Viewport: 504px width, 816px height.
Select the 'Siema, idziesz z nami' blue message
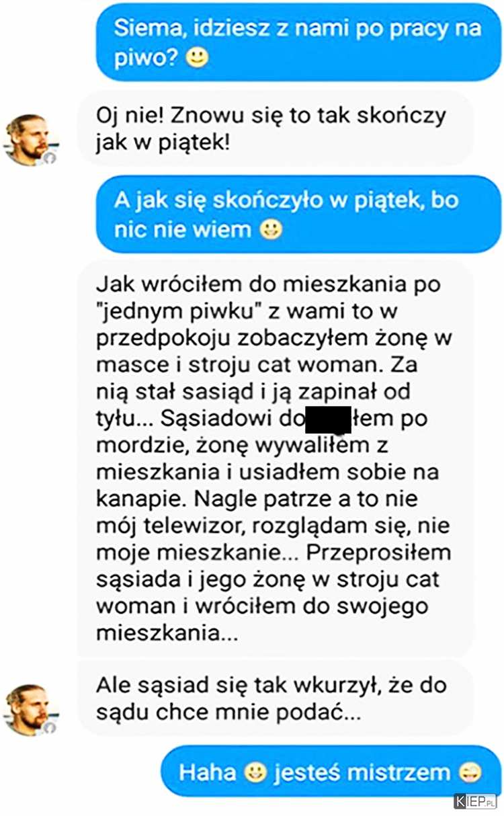[x=298, y=42]
